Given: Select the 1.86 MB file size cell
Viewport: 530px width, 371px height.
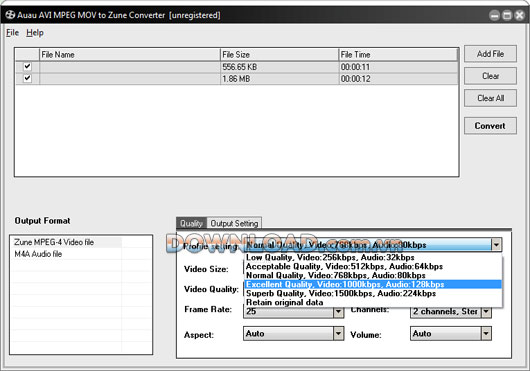Looking at the screenshot, I should coord(279,79).
